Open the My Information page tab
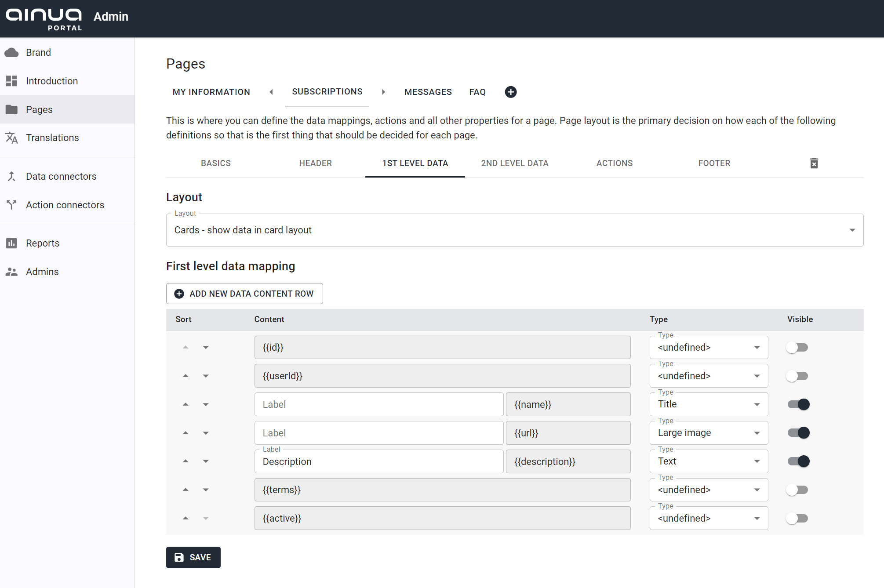This screenshot has width=884, height=588. coord(211,92)
